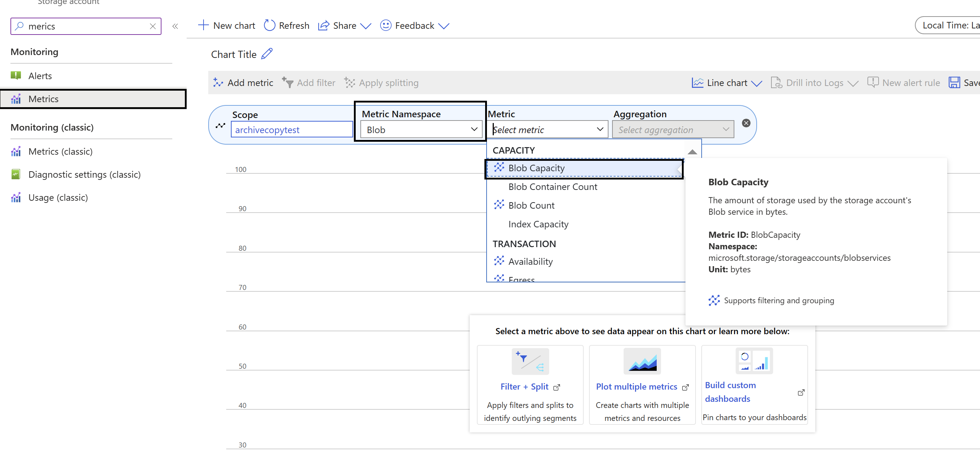Viewport: 980px width, 468px height.
Task: Collapse the left sidebar with the chevrons
Action: (176, 26)
